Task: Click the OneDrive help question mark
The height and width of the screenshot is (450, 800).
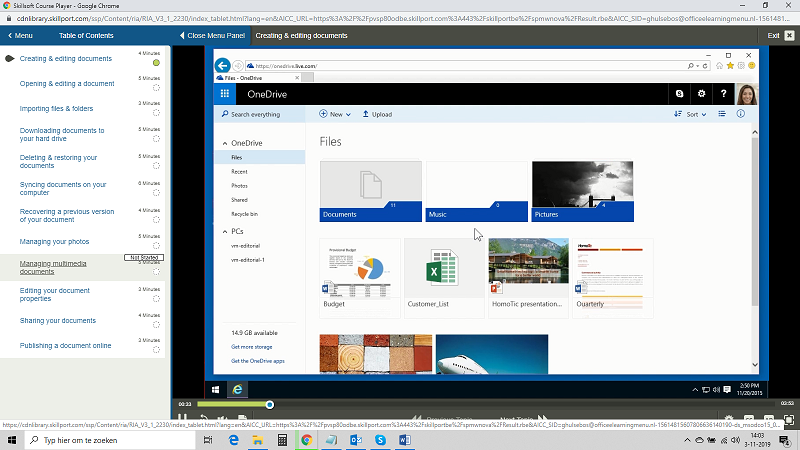Action: 723,94
